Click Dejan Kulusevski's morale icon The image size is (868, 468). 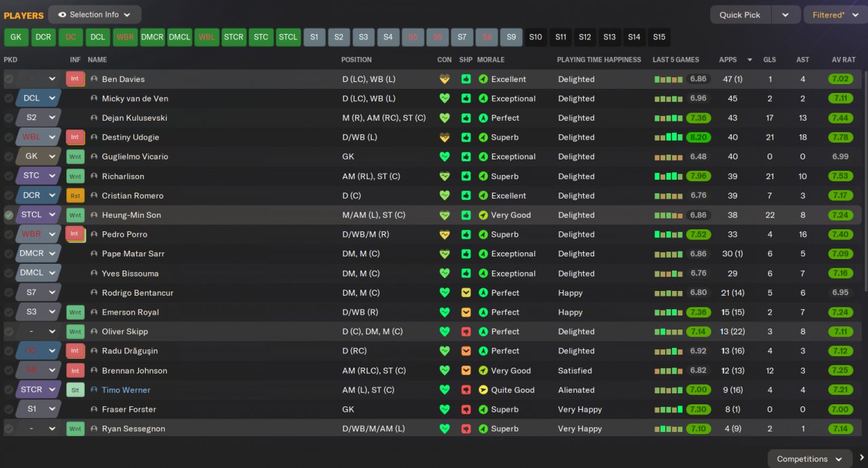[x=483, y=118]
